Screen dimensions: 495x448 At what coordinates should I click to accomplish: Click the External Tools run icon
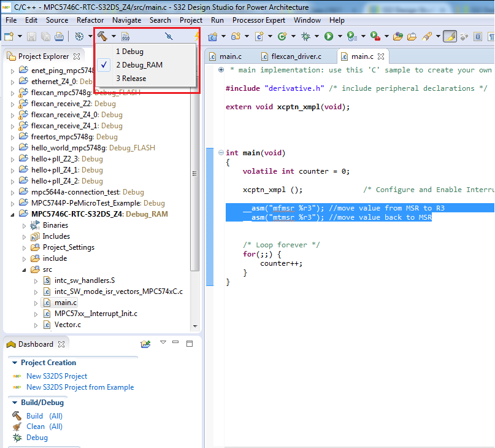tap(375, 36)
